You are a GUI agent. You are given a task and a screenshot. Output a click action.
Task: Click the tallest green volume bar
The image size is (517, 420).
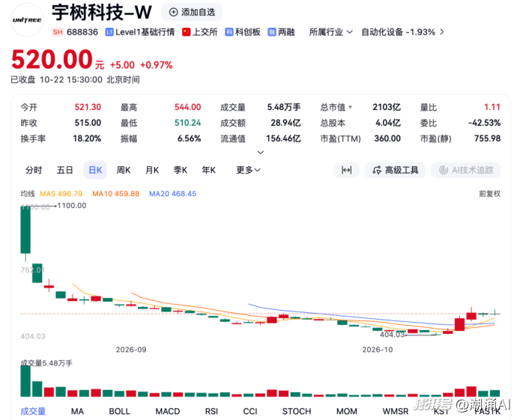coord(25,381)
